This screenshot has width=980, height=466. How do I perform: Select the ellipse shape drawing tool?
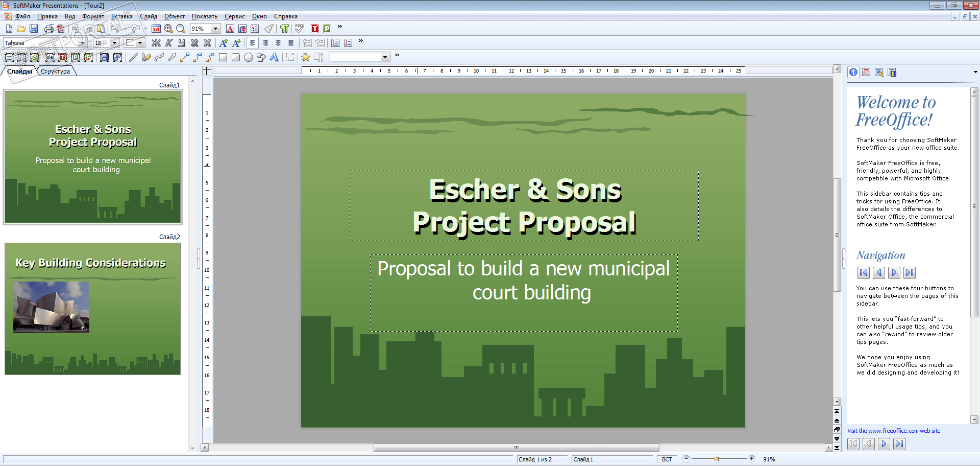249,57
